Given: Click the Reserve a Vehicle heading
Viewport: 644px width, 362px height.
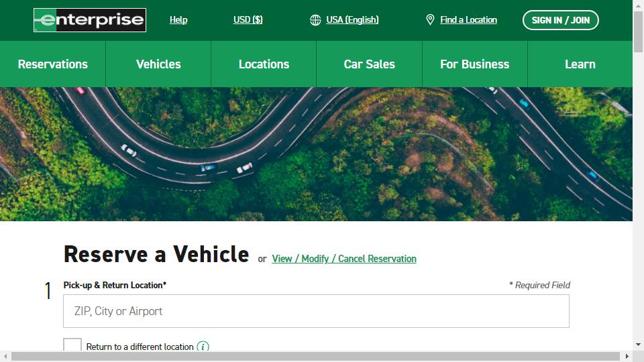Looking at the screenshot, I should [156, 254].
